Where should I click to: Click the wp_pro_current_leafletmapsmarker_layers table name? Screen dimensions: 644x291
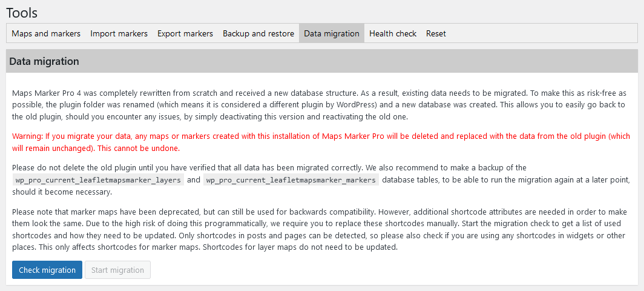point(98,180)
